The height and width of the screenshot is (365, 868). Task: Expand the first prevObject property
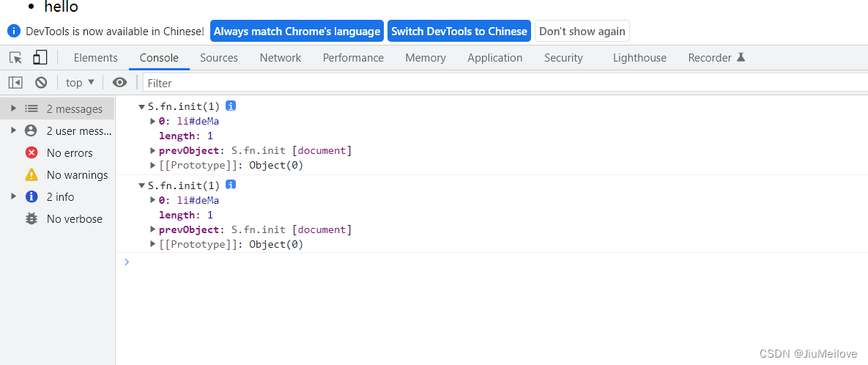pos(153,151)
